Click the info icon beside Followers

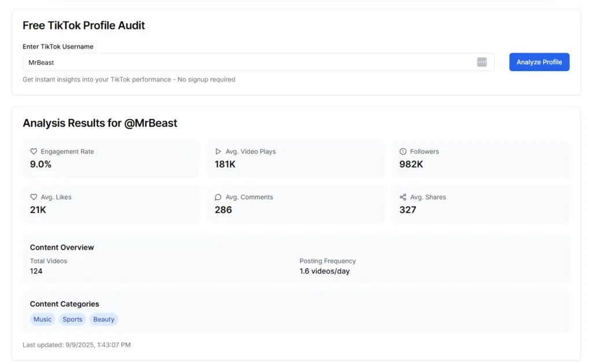click(404, 151)
